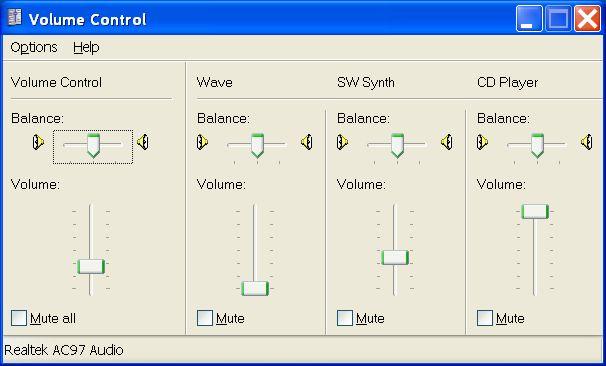Screen dimensions: 606x366
Task: Click the SW Synth volume slider thumb
Action: click(395, 257)
